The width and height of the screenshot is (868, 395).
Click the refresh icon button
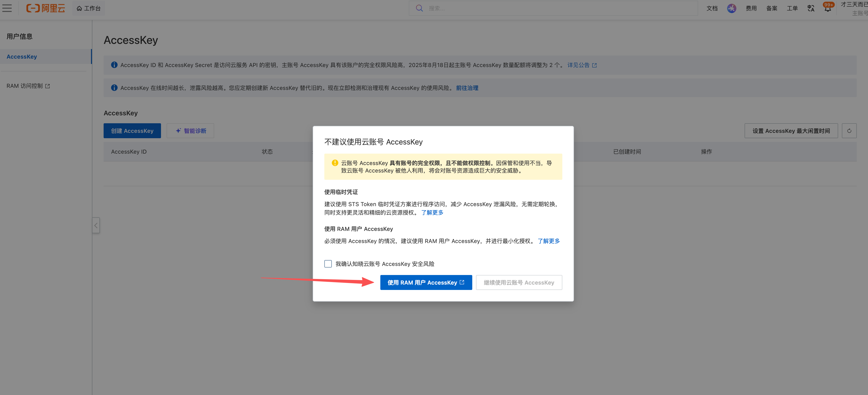[849, 131]
